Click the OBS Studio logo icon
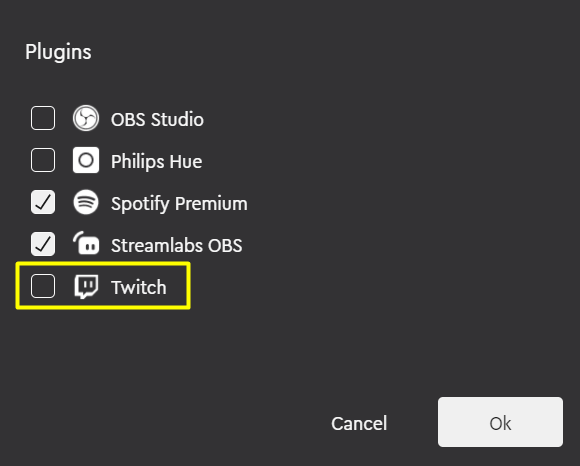 click(x=86, y=118)
